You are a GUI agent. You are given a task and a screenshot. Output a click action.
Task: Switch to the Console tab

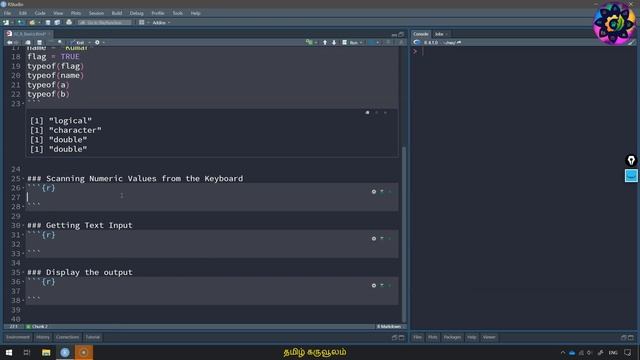pyautogui.click(x=420, y=34)
